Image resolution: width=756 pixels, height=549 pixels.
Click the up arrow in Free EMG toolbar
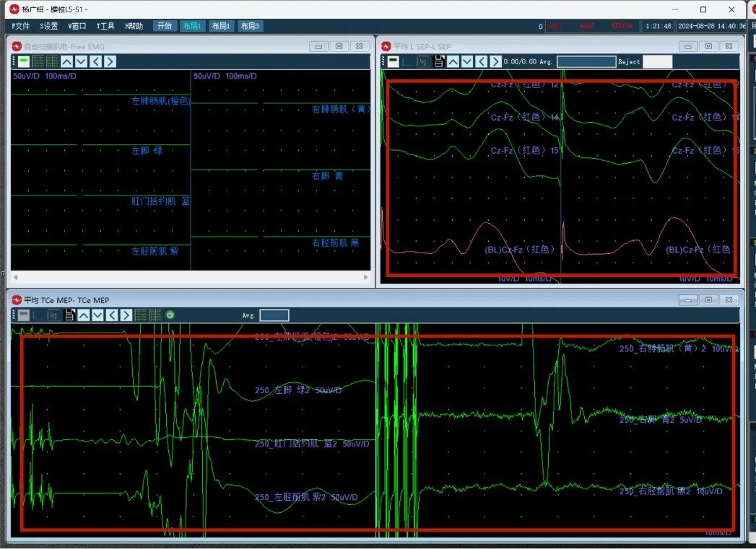[x=67, y=61]
